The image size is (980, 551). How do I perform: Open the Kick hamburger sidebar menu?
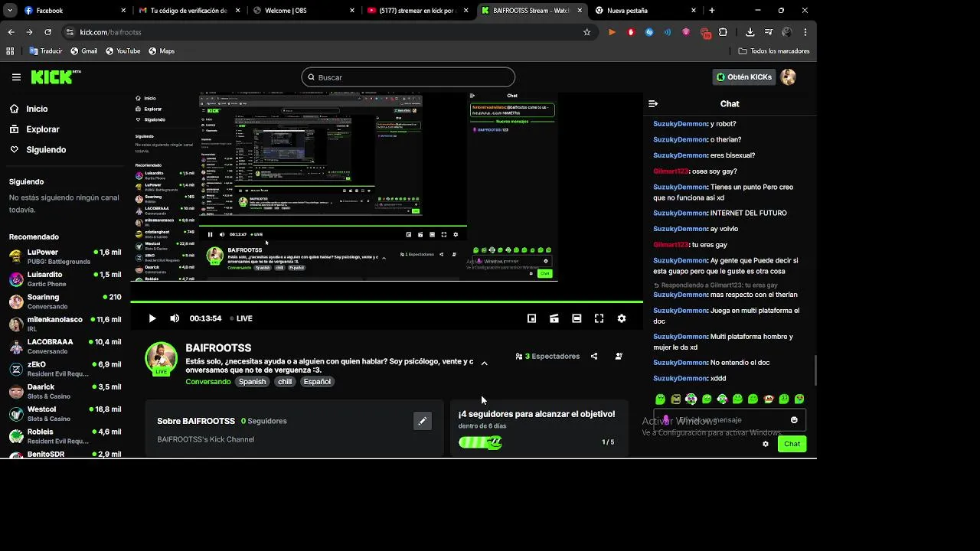click(x=16, y=77)
